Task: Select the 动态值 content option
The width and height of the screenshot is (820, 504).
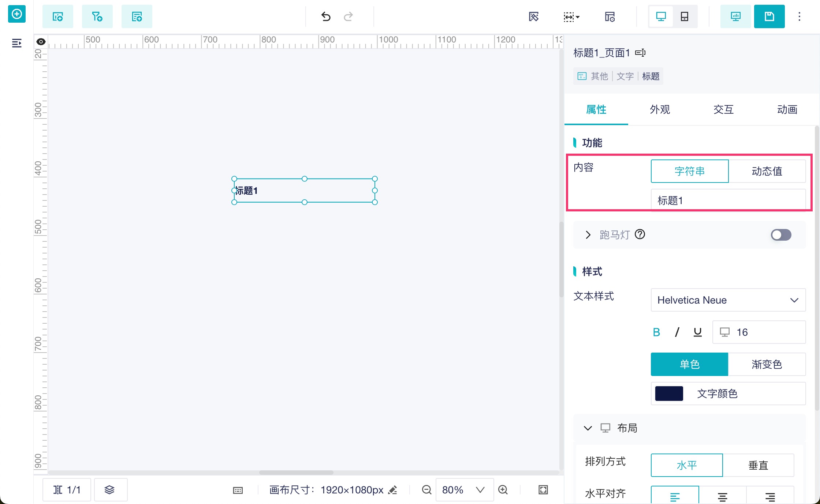Action: click(x=767, y=171)
